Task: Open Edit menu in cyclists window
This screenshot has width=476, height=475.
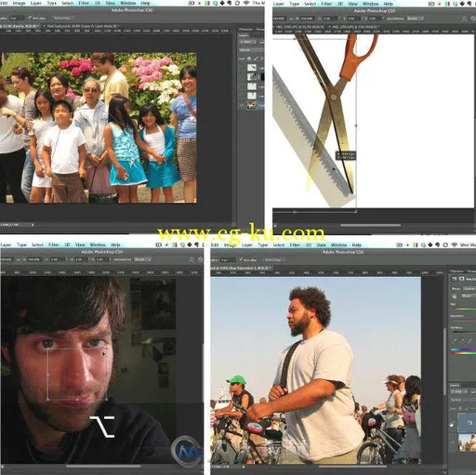Action: (x=215, y=244)
